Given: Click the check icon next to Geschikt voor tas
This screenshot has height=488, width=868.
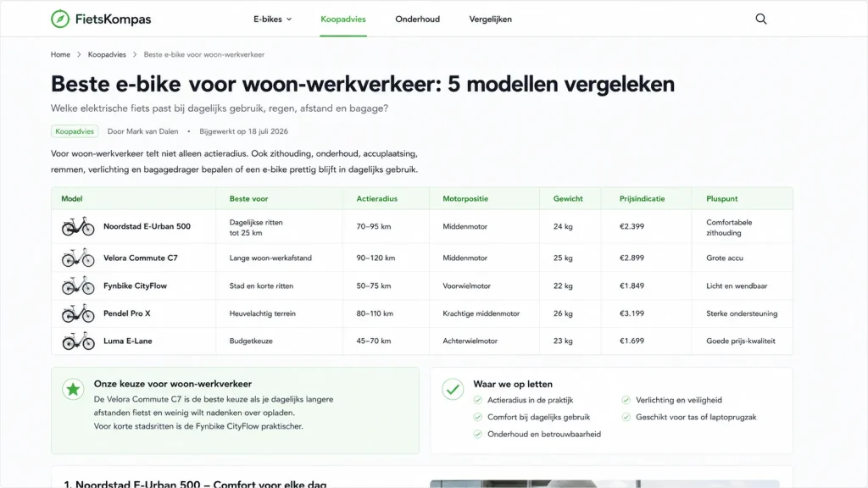Looking at the screenshot, I should 626,417.
